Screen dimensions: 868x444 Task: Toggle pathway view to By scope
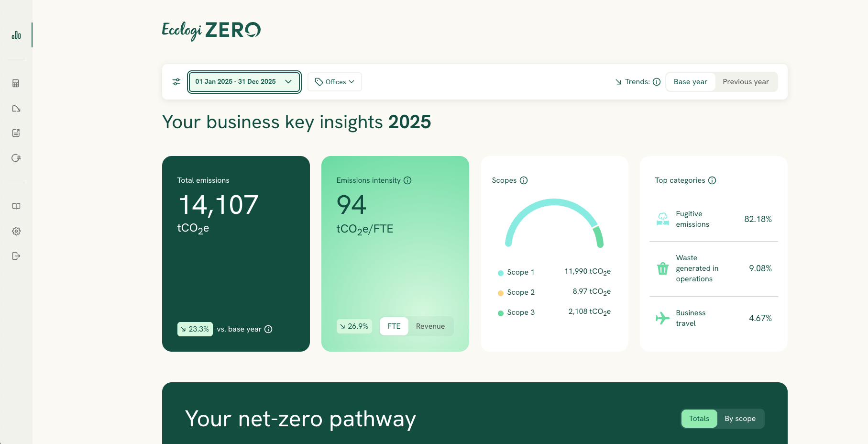740,419
